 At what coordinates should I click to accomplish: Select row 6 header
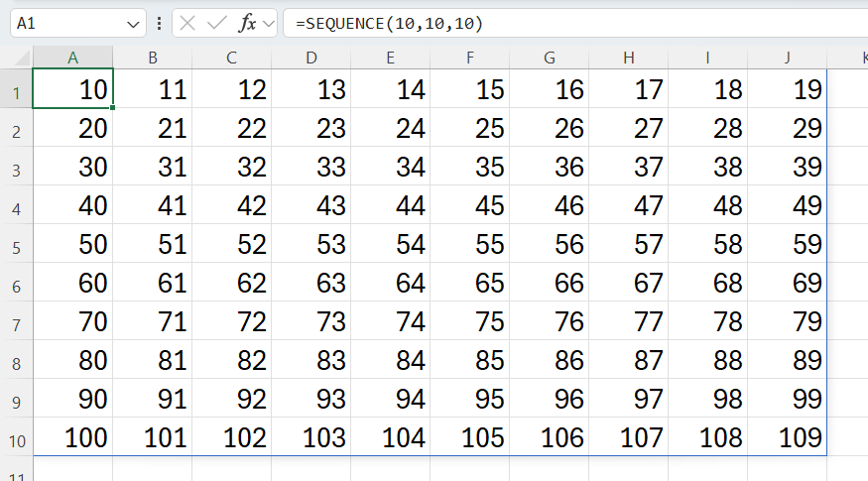point(17,283)
